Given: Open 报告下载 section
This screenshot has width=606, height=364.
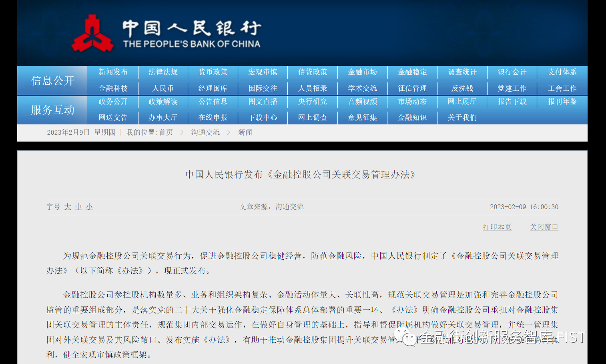Looking at the screenshot, I should click(x=512, y=102).
